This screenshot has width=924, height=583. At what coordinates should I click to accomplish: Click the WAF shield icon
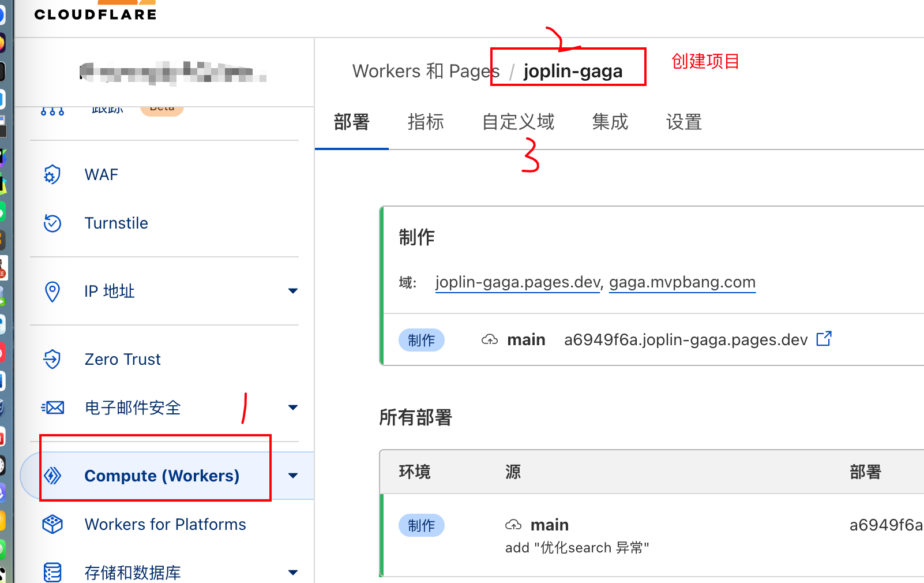[52, 174]
